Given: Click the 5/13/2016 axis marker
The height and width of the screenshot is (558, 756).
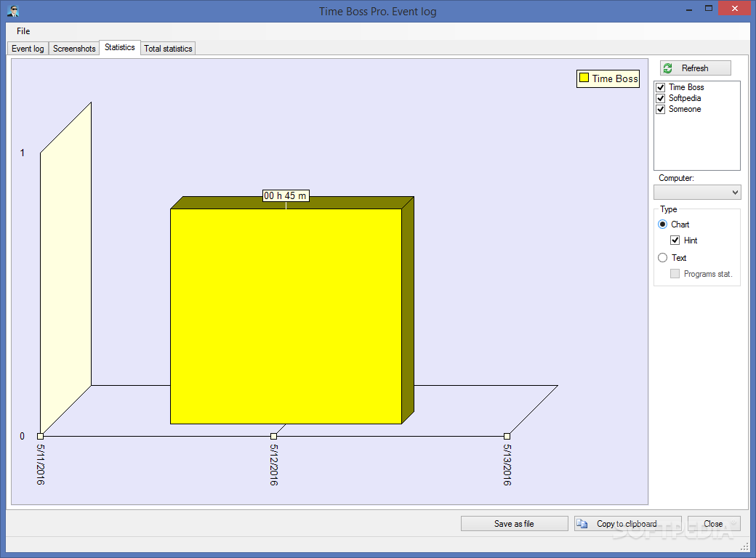Looking at the screenshot, I should click(507, 436).
